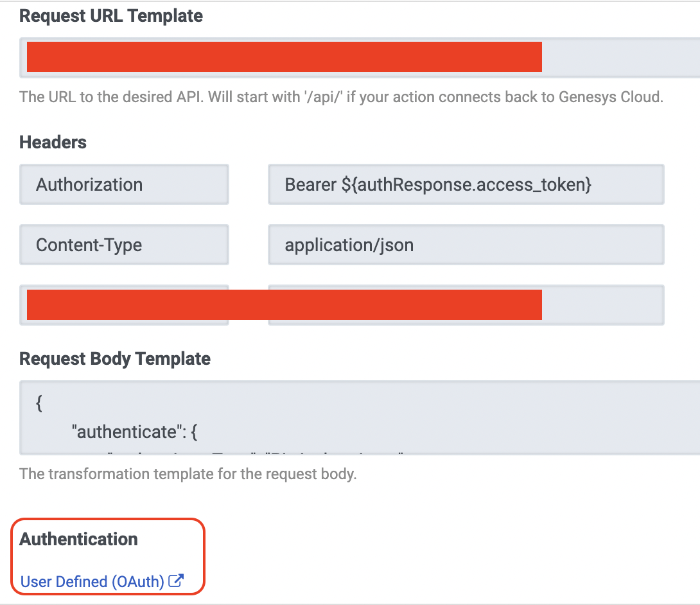The height and width of the screenshot is (605, 700).
Task: Select the Authorization header key field
Action: coord(124,185)
